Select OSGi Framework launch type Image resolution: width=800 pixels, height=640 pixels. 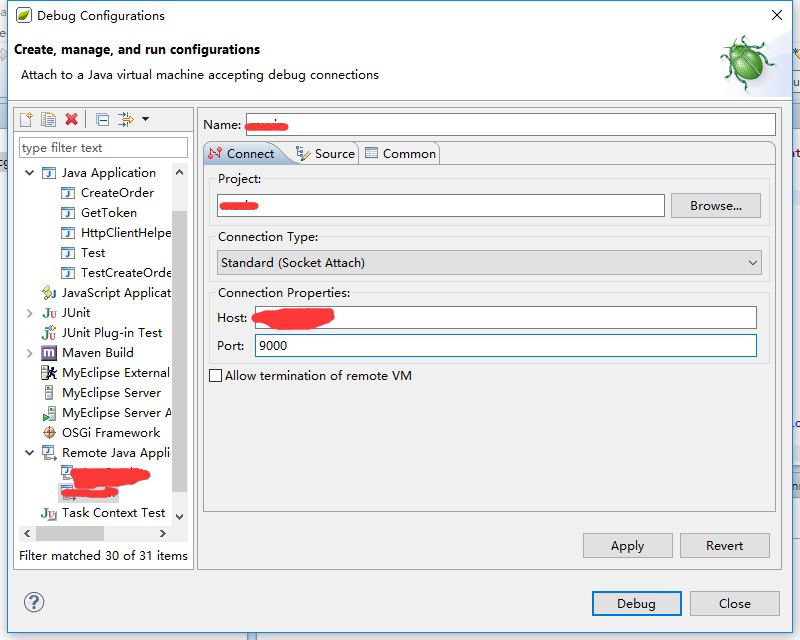111,433
